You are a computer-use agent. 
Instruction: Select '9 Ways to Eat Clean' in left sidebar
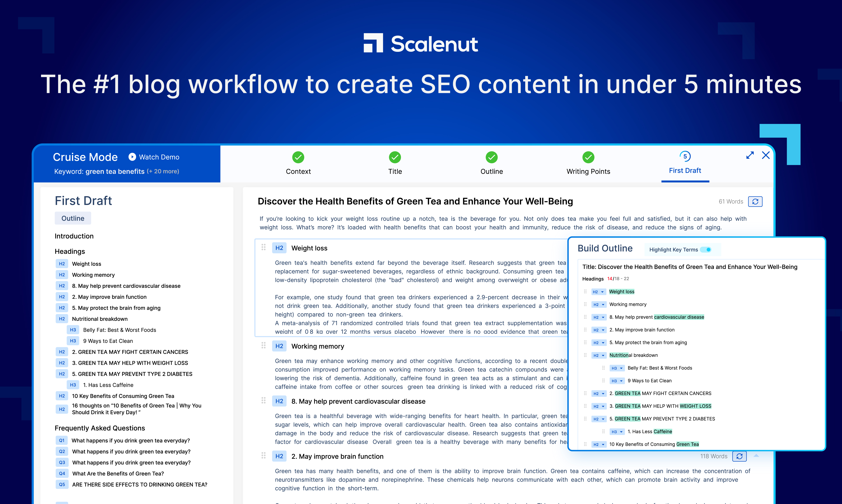pyautogui.click(x=108, y=341)
